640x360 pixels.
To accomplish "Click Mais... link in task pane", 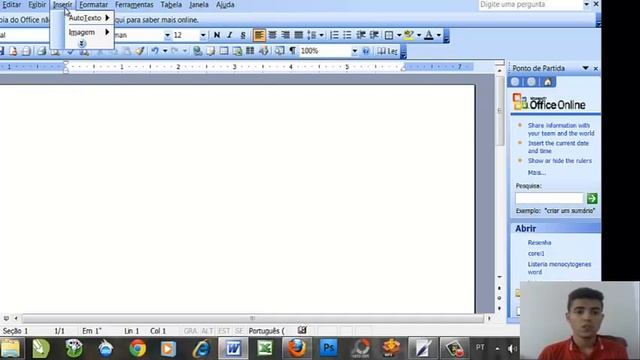I will coord(536,173).
